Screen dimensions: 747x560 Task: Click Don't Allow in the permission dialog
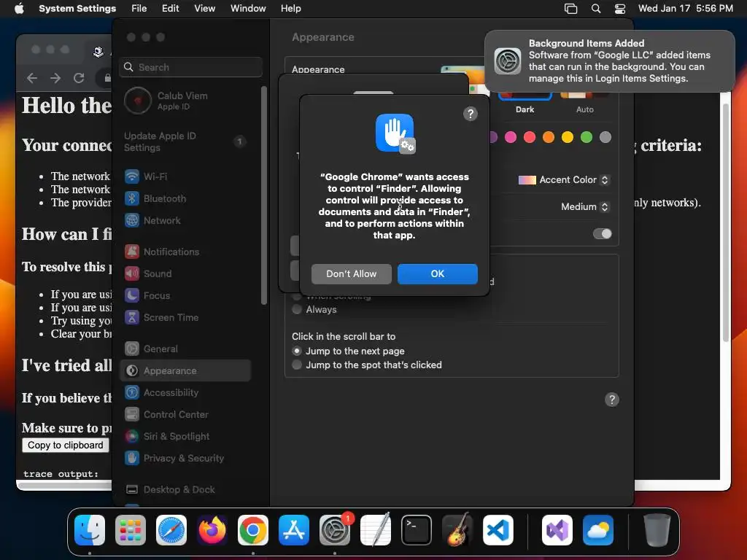click(351, 274)
